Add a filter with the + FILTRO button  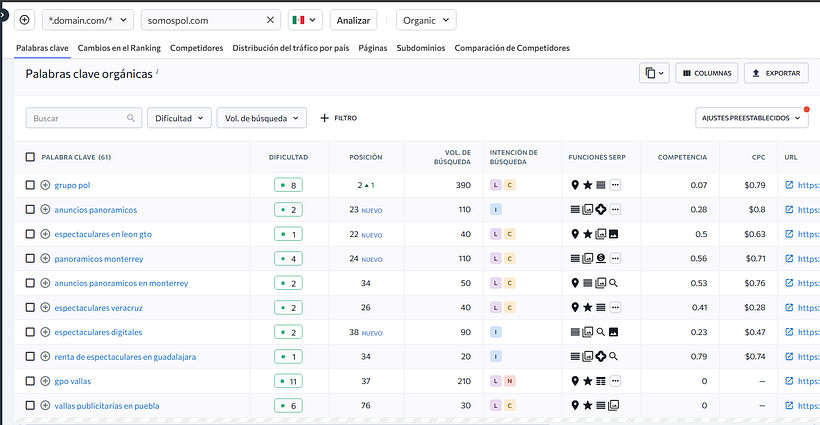pyautogui.click(x=339, y=118)
